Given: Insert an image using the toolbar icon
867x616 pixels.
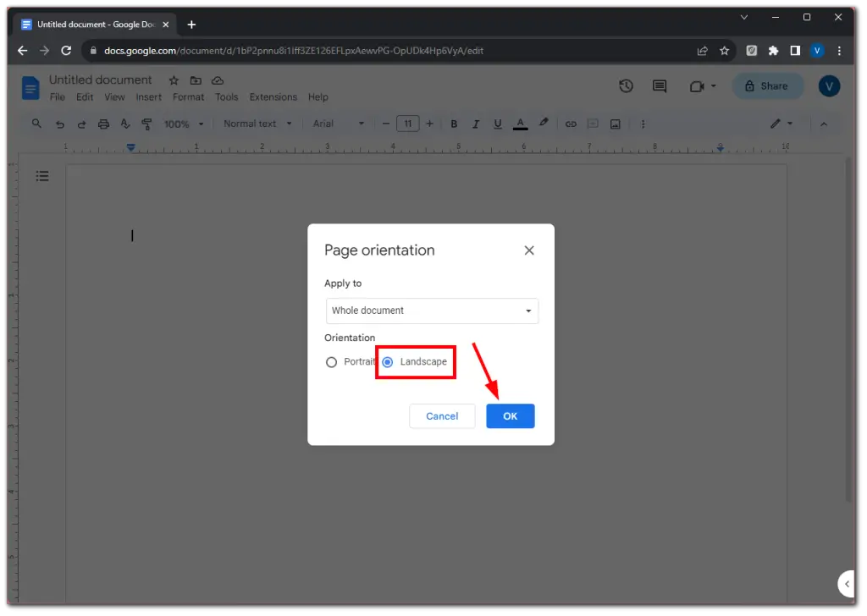Looking at the screenshot, I should [615, 124].
